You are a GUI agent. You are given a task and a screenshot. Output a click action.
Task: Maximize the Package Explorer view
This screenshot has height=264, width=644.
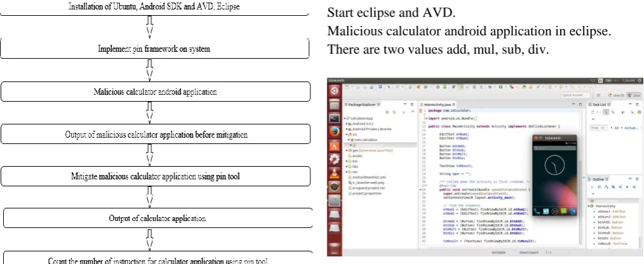[x=413, y=104]
